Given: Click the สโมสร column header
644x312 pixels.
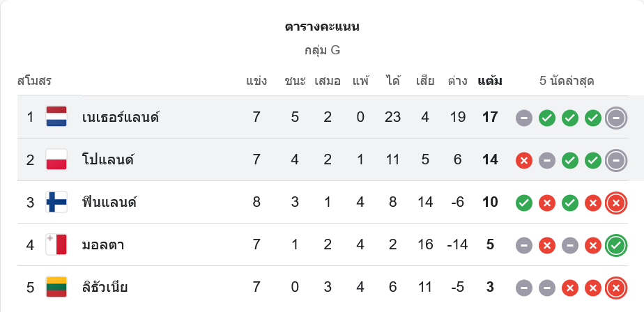Looking at the screenshot, I should (x=35, y=81).
